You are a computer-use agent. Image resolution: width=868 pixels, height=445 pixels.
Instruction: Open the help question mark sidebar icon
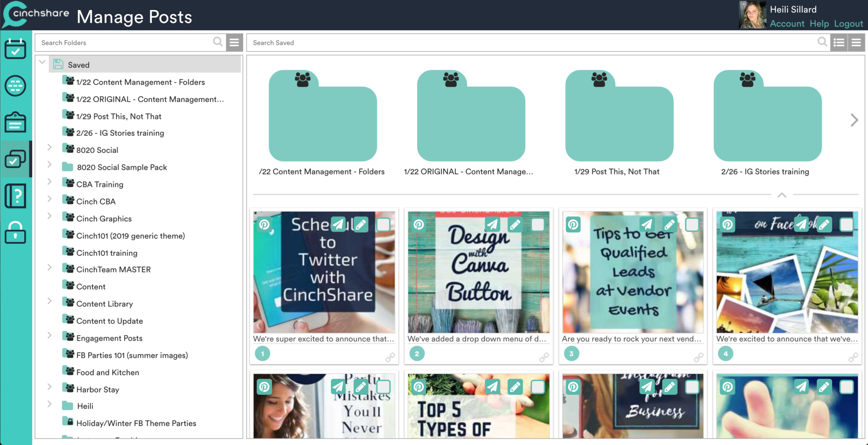click(16, 196)
